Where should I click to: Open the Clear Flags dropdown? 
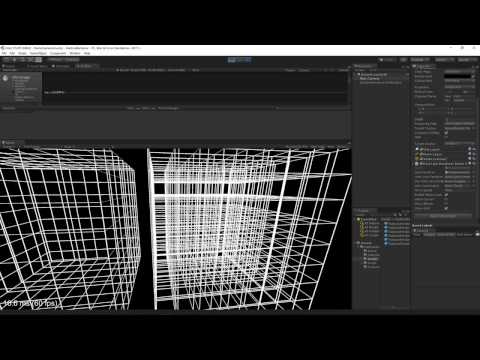pyautogui.click(x=459, y=72)
